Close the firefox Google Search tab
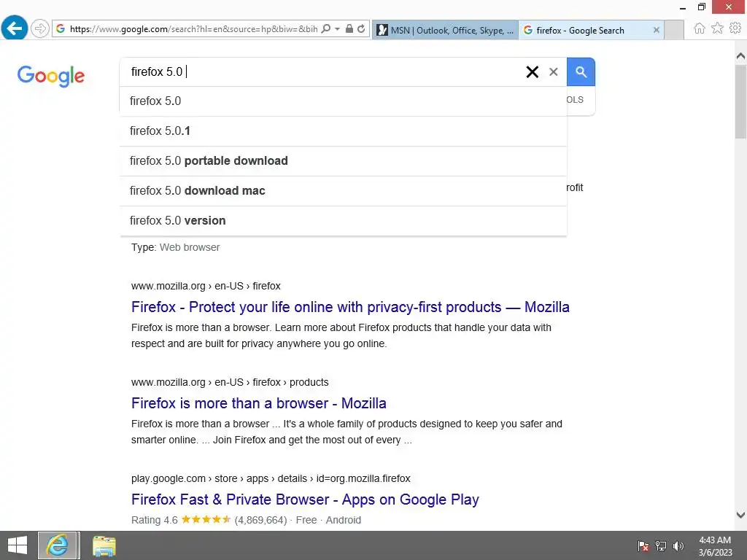This screenshot has height=560, width=747. pos(656,30)
